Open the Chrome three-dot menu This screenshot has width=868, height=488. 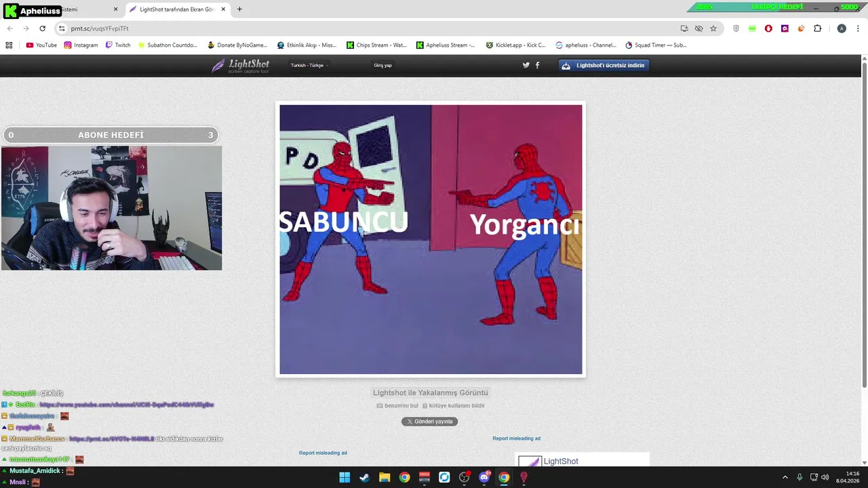coord(858,28)
